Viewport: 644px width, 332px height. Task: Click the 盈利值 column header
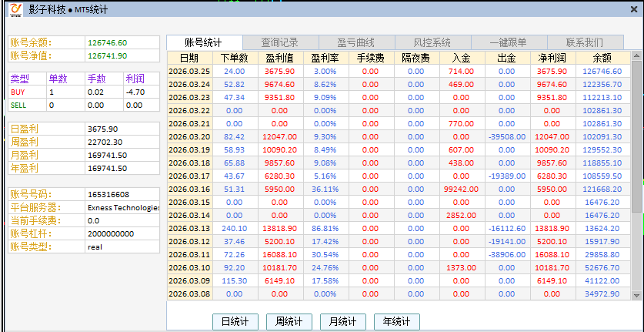pyautogui.click(x=281, y=58)
